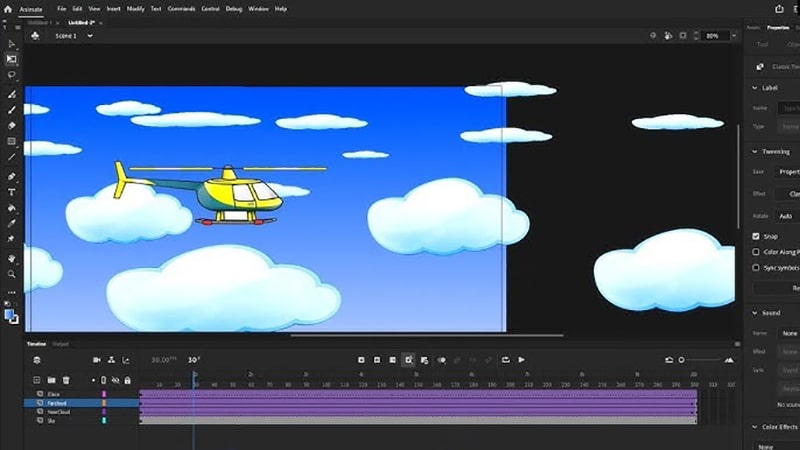The width and height of the screenshot is (800, 450).
Task: Open the Rotate Auto dropdown
Action: pos(787,216)
